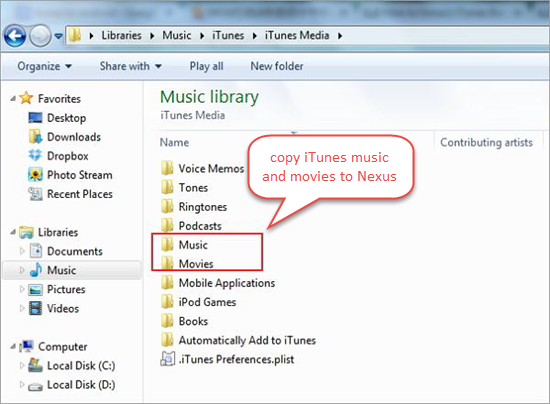
Task: Create a New folder
Action: coord(277,66)
